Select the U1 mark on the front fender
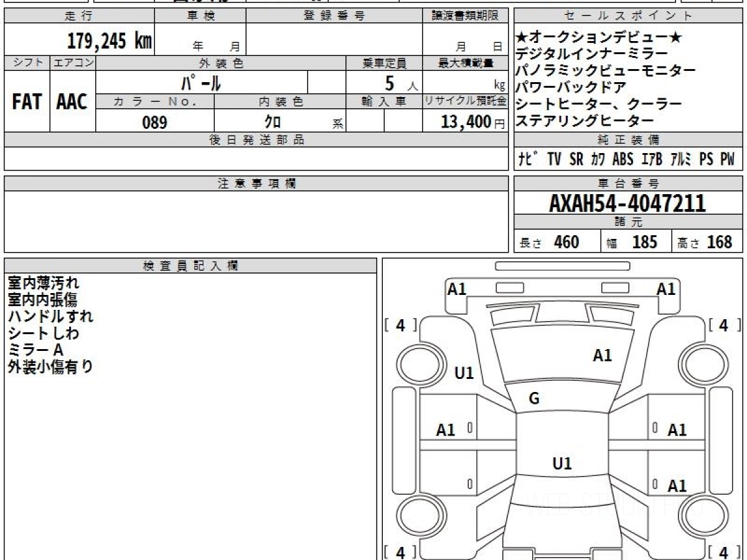 click(x=464, y=373)
